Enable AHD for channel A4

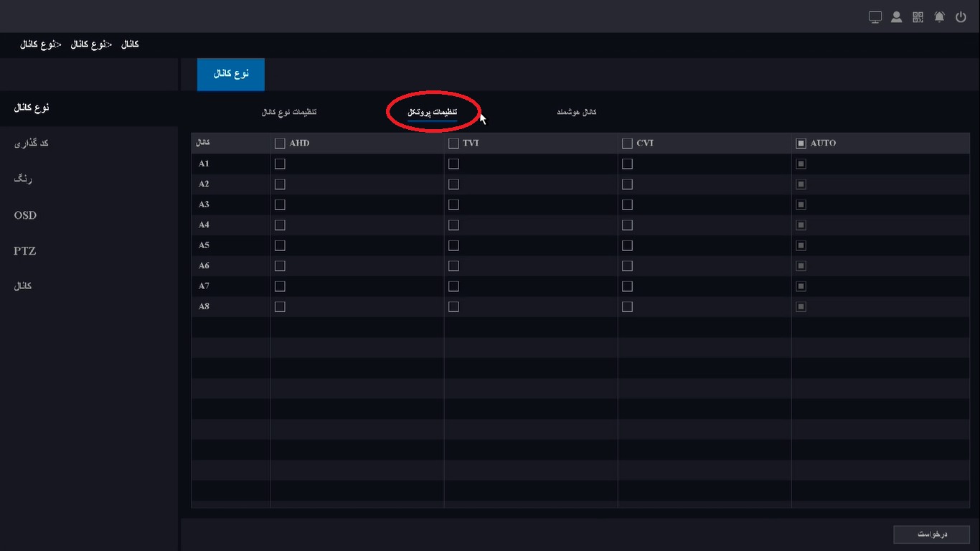(280, 225)
